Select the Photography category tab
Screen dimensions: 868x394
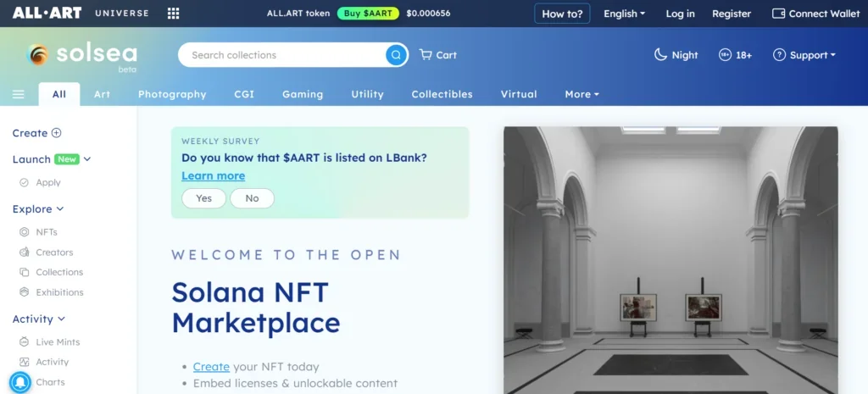(172, 94)
